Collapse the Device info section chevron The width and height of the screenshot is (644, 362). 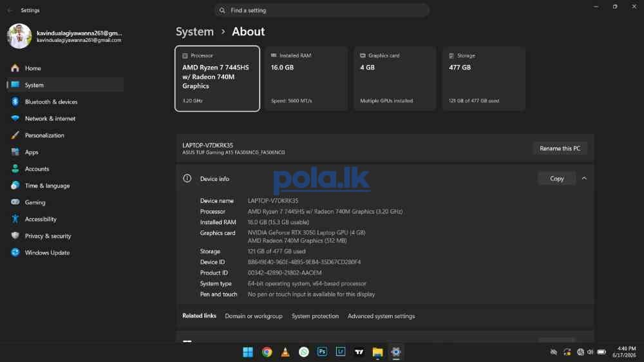pos(584,178)
